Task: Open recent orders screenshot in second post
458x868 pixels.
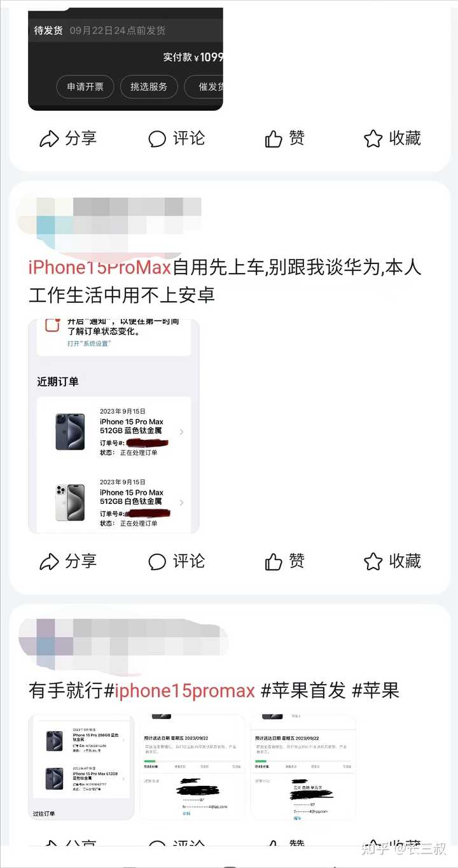Action: 114,426
